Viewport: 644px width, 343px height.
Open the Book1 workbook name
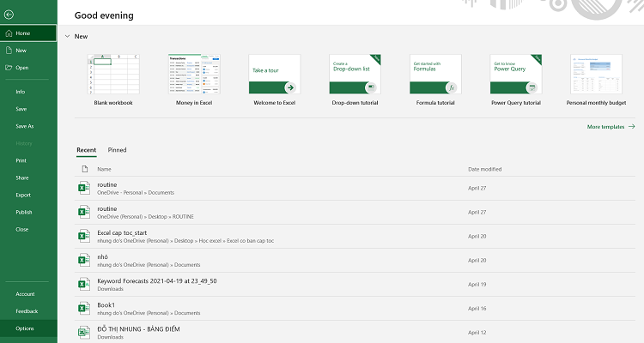[x=106, y=305]
